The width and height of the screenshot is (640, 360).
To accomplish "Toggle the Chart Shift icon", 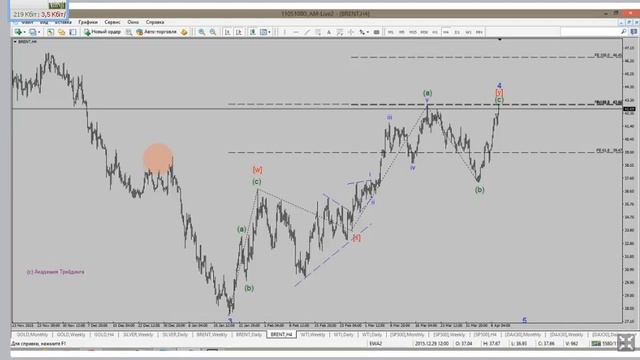I will [x=239, y=32].
